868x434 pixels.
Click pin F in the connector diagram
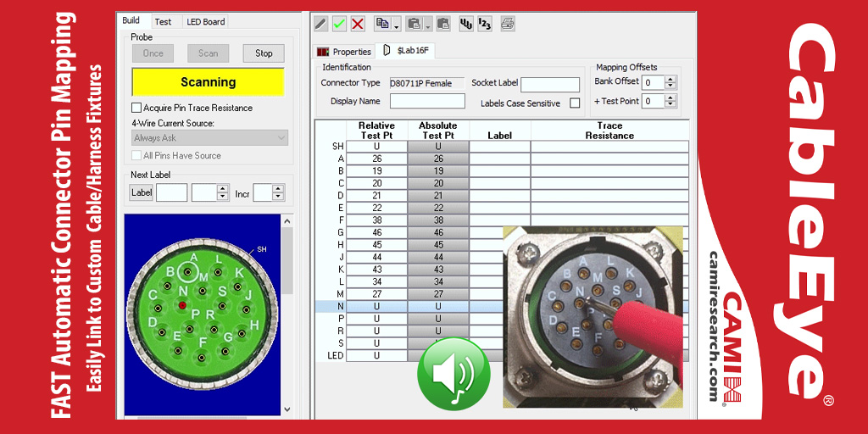point(202,357)
